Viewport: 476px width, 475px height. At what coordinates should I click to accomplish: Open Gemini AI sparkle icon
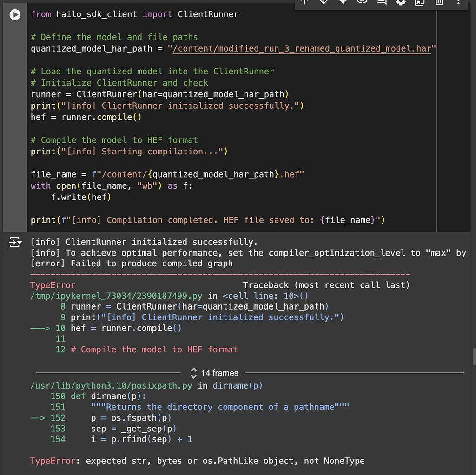(x=343, y=2)
